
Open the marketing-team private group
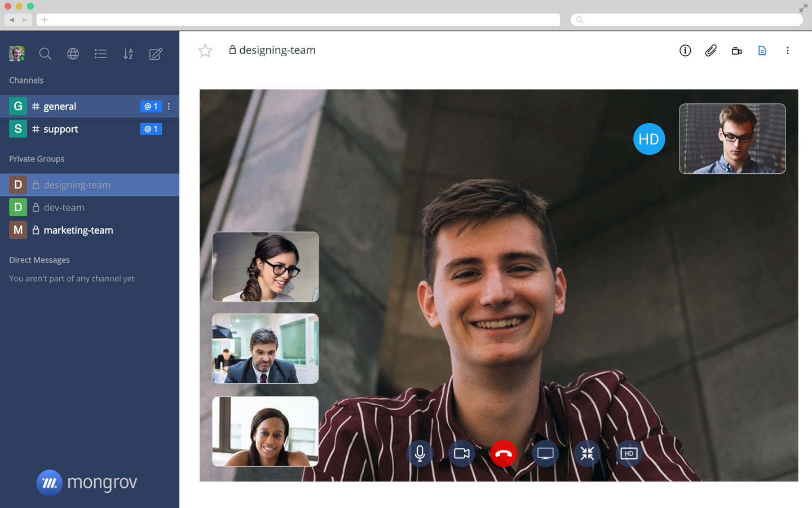coord(90,230)
